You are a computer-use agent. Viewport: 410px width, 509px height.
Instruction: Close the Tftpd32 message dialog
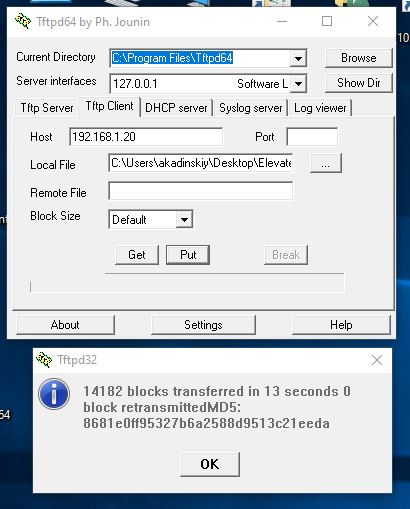[x=377, y=360]
